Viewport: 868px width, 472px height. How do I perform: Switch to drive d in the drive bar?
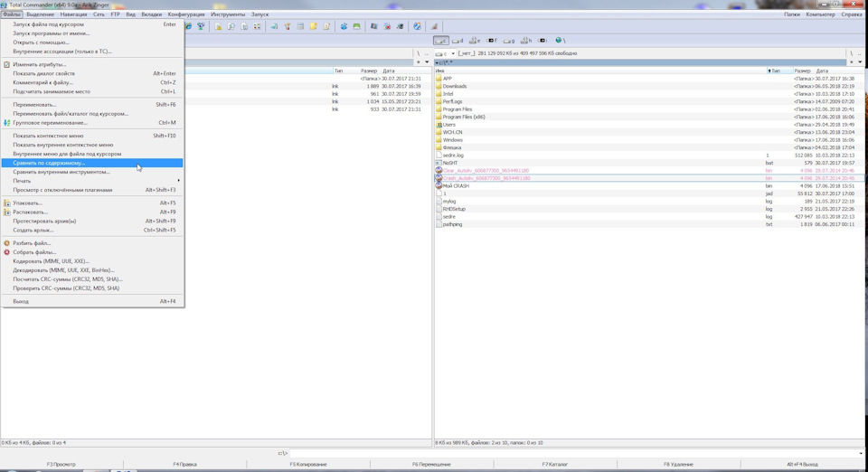pyautogui.click(x=458, y=41)
